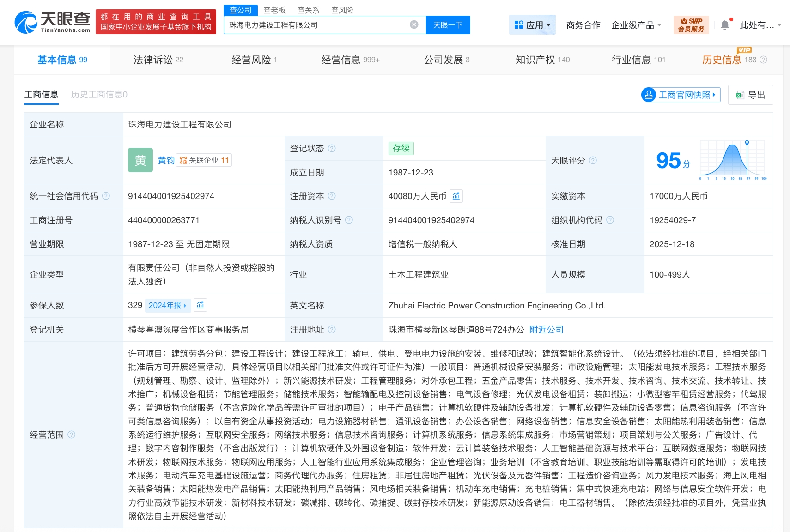Show help for 统一社会信用代码
The width and height of the screenshot is (790, 532).
tap(106, 196)
